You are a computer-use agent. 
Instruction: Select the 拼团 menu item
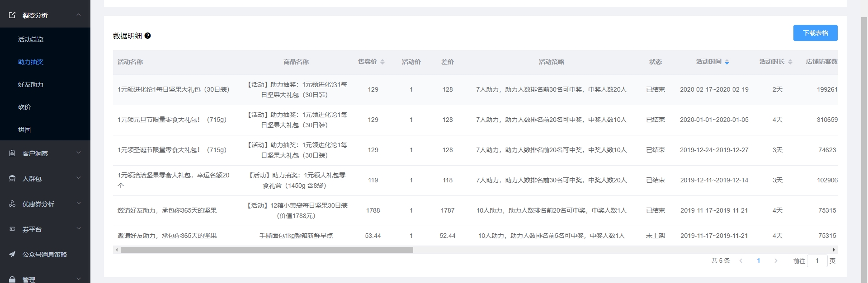(x=24, y=130)
